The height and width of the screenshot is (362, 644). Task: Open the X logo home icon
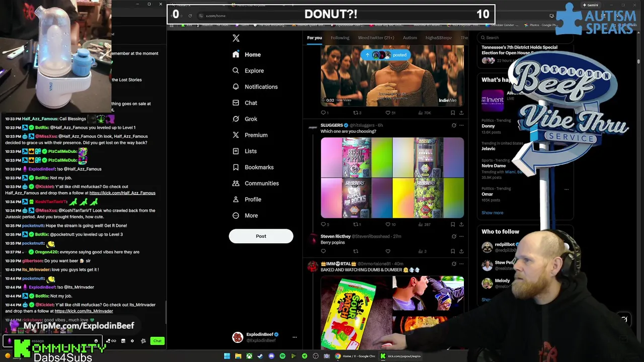[x=236, y=38]
